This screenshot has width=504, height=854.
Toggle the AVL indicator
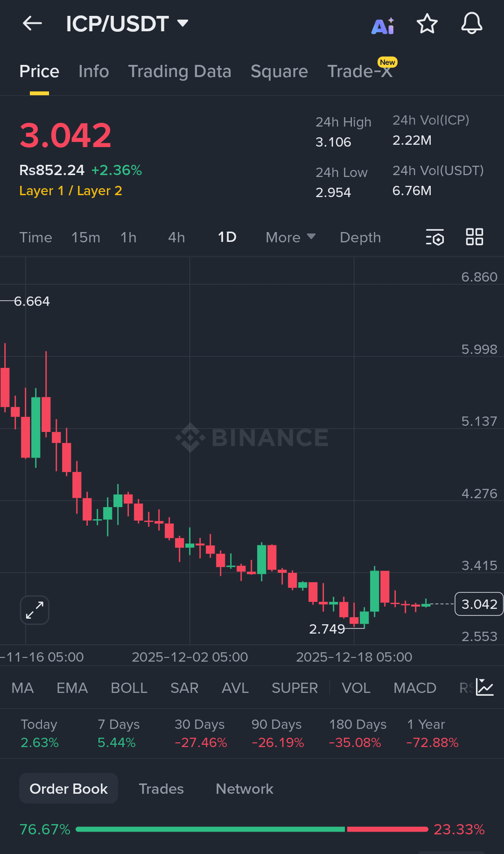pos(235,688)
